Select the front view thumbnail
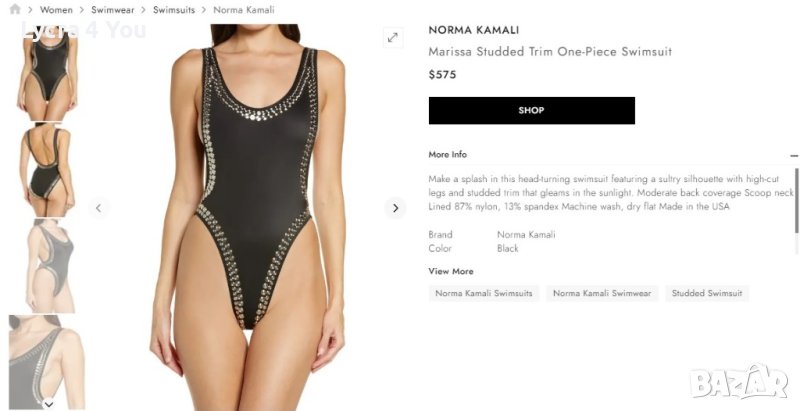 47,72
